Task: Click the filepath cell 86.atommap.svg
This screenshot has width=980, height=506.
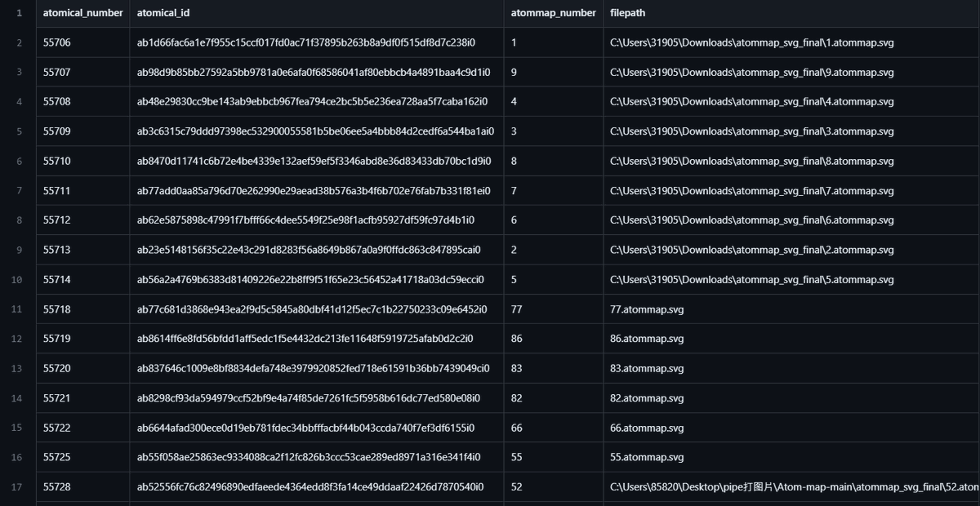Action: point(791,339)
